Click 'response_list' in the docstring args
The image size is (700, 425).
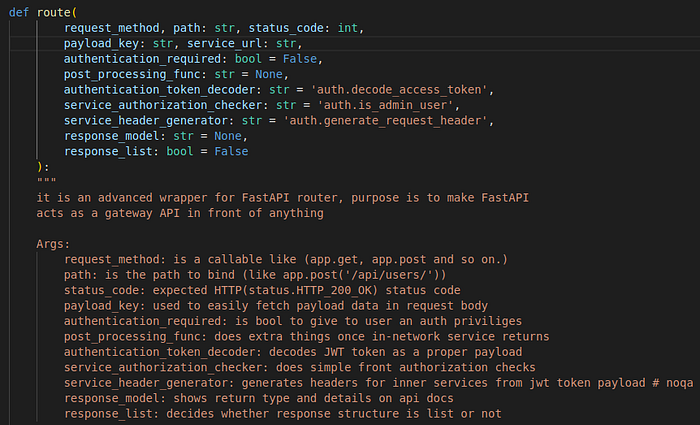coord(108,414)
